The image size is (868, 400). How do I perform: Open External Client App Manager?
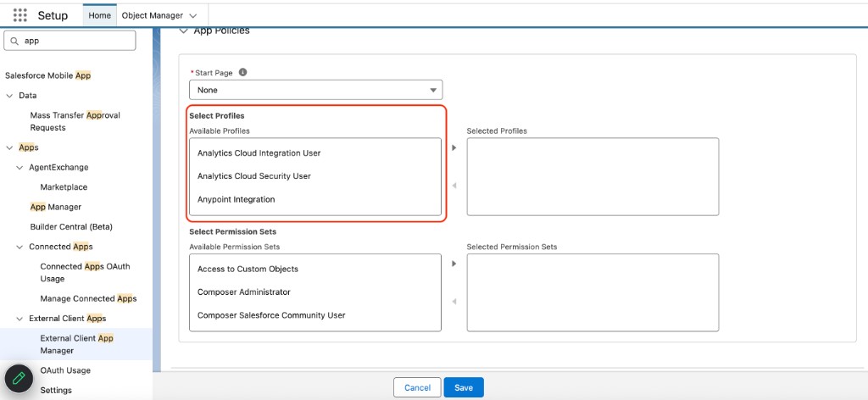click(76, 344)
